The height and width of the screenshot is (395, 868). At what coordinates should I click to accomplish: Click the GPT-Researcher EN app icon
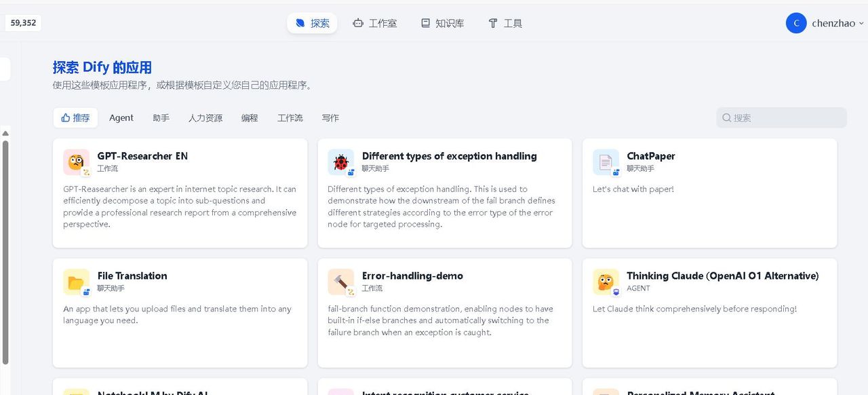pos(75,162)
